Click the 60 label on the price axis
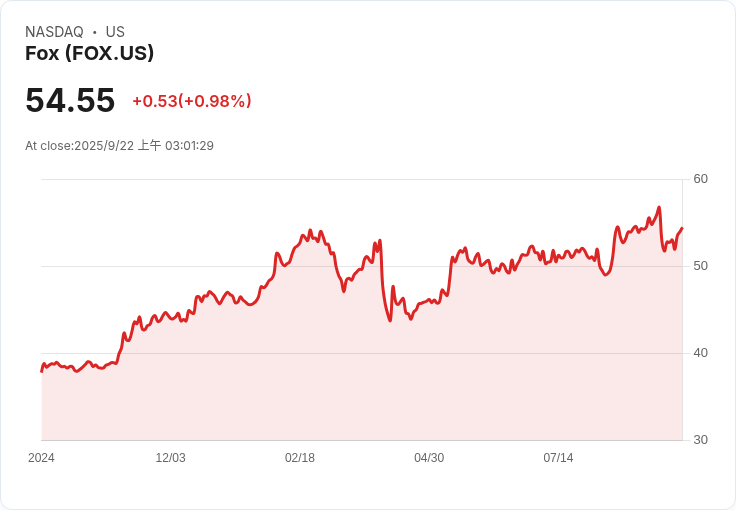This screenshot has width=736, height=510. click(700, 179)
